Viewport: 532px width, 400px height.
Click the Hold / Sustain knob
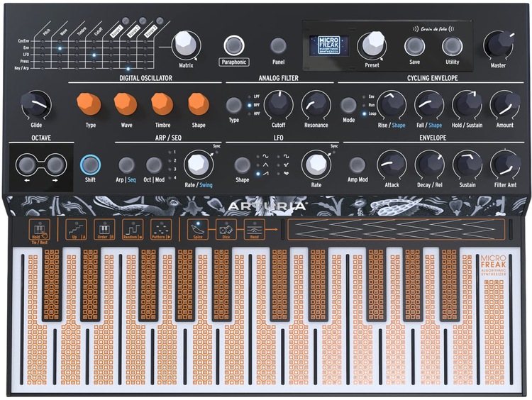(467, 104)
